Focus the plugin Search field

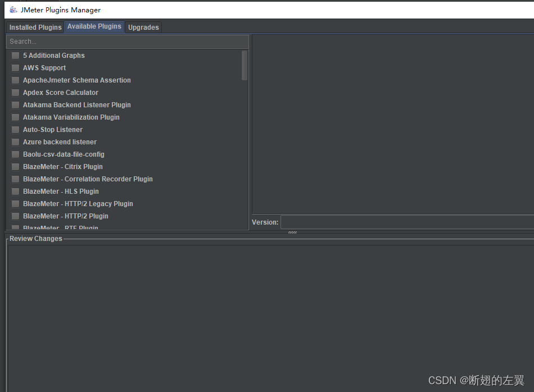coord(128,42)
